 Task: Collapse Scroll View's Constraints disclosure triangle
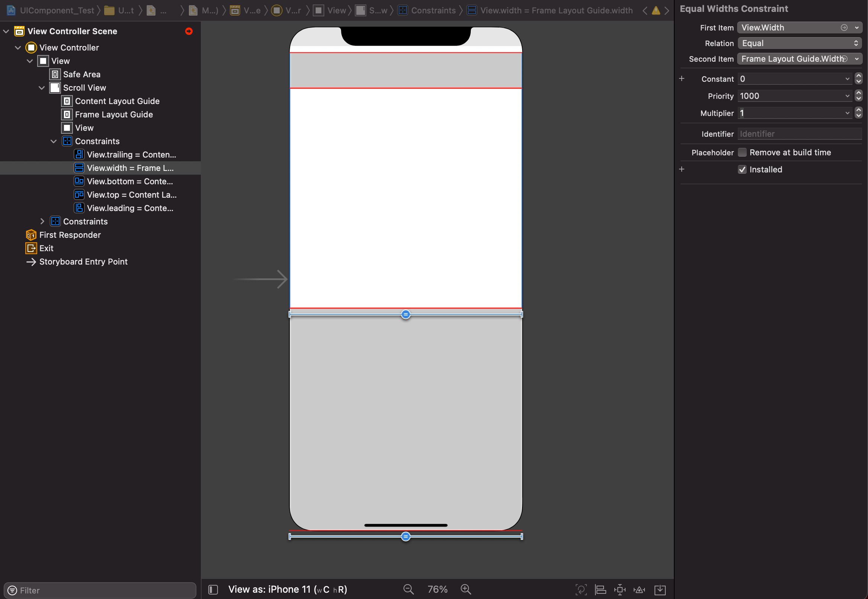coord(54,141)
